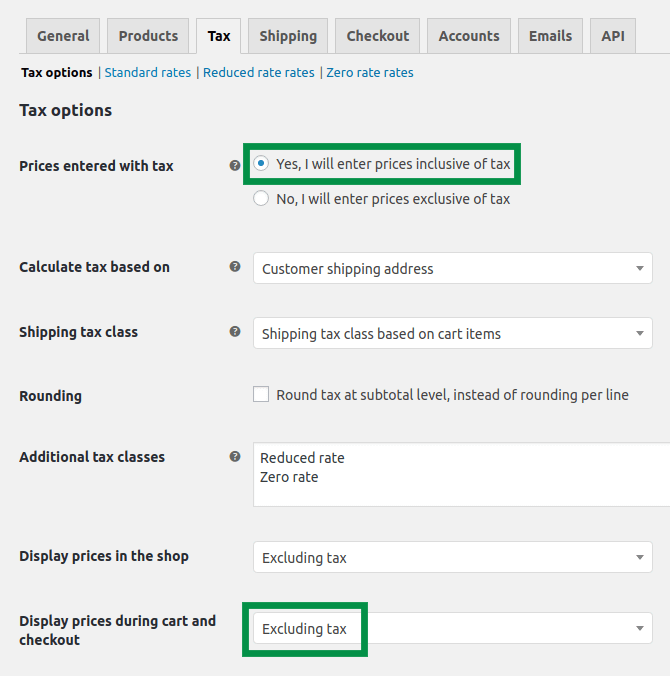Screen dimensions: 670x676
Task: Open Zero rate rates link
Action: pos(370,72)
